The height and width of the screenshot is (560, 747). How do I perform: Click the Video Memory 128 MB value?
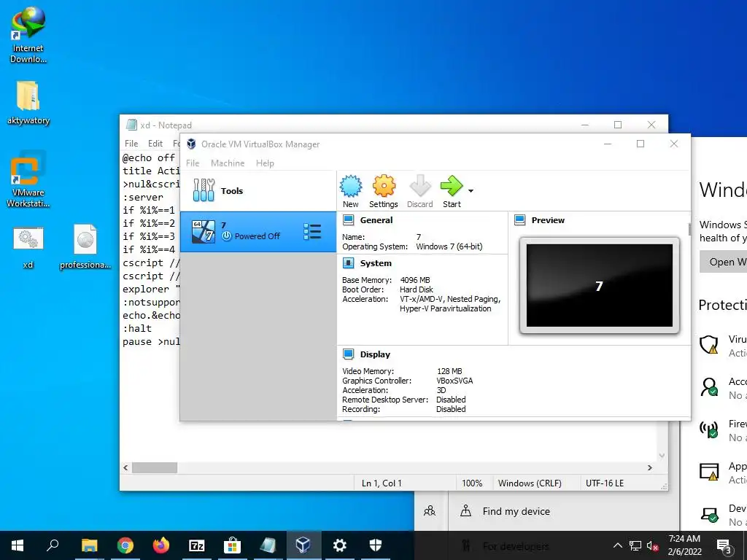tap(449, 371)
